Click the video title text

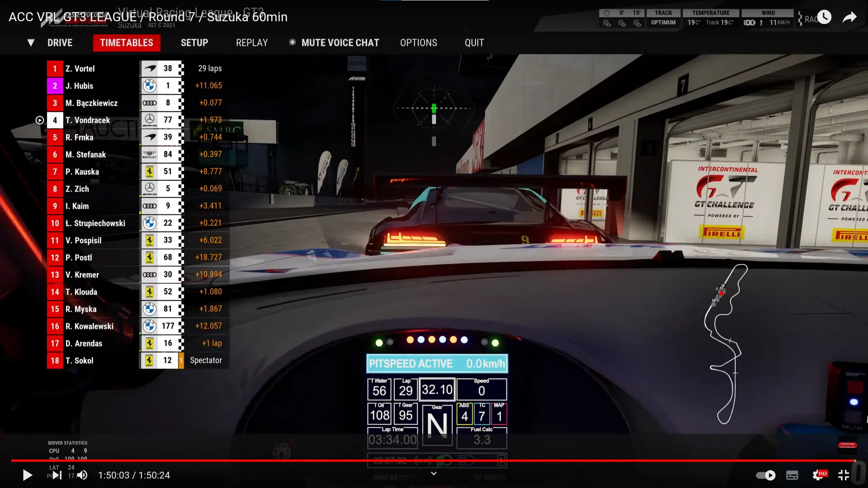148,17
